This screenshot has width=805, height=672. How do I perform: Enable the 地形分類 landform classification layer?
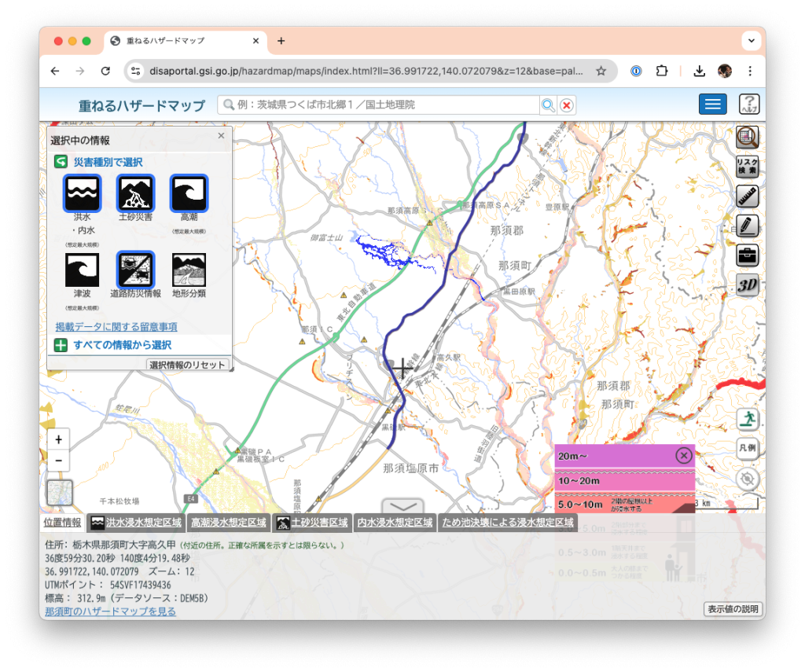point(189,270)
